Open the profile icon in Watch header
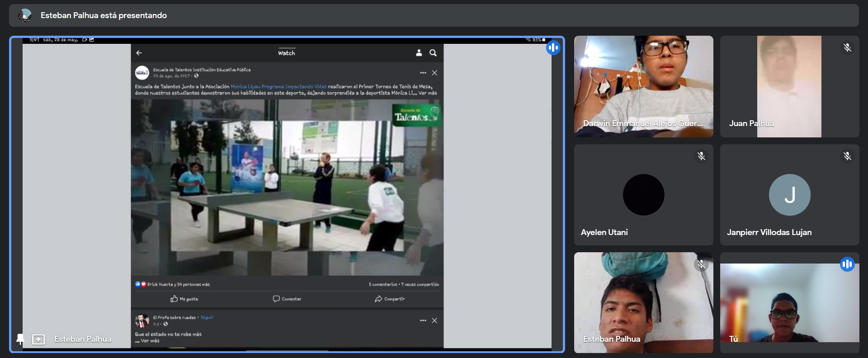 419,53
